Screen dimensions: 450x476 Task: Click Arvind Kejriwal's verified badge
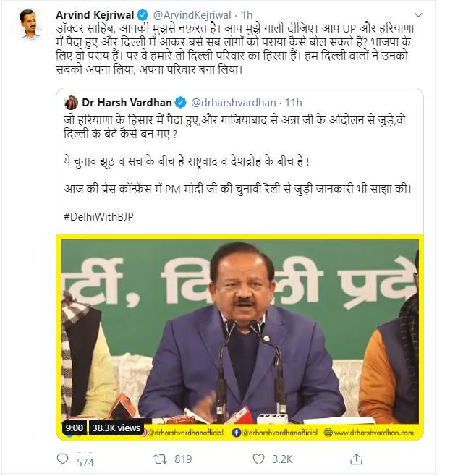click(x=143, y=14)
